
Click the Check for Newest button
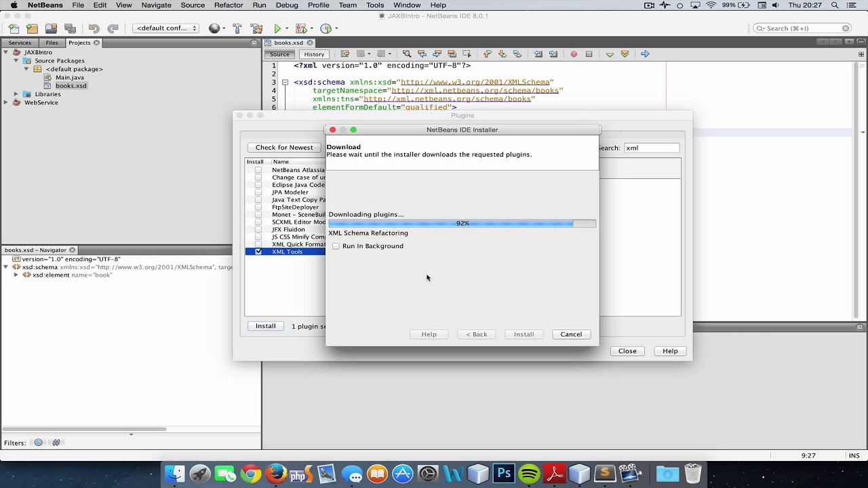tap(284, 147)
